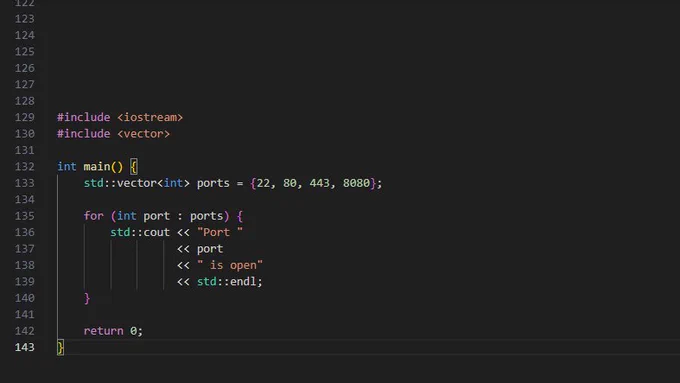Screen dimensions: 680x383
Task: Click the closing brace on line 143
Action: click(x=60, y=347)
